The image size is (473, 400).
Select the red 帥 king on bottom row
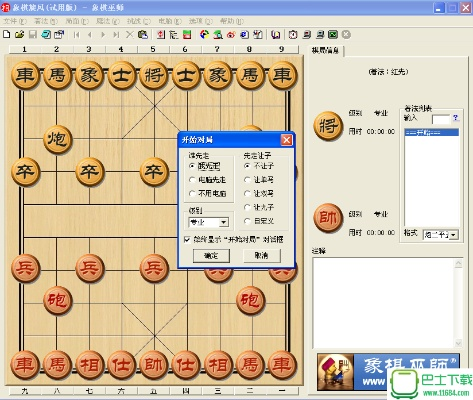click(x=154, y=365)
